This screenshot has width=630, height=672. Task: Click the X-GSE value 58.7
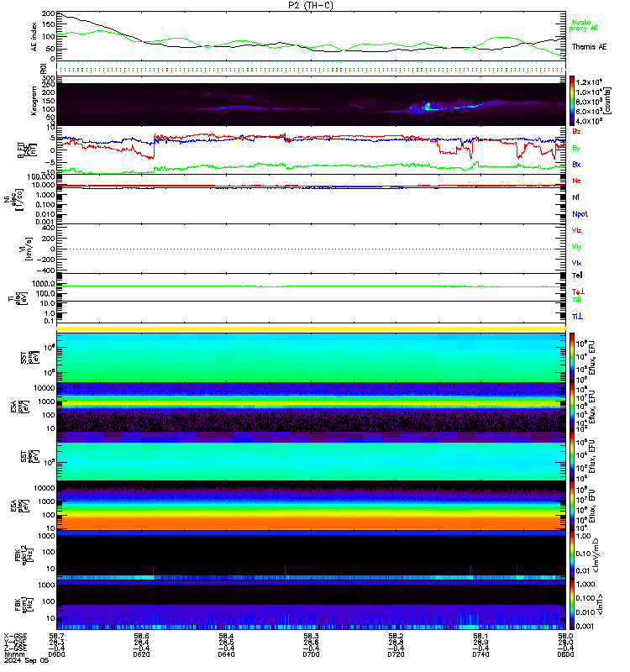56,637
